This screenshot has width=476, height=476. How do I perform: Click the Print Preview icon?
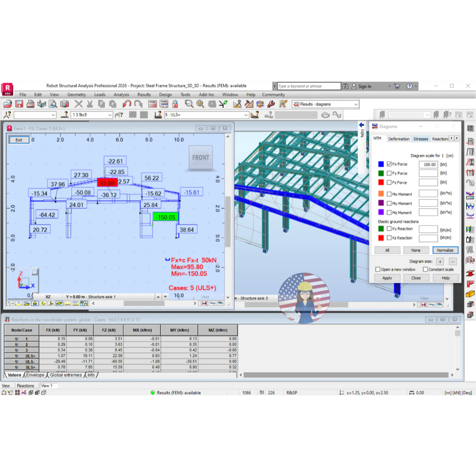pyautogui.click(x=53, y=104)
